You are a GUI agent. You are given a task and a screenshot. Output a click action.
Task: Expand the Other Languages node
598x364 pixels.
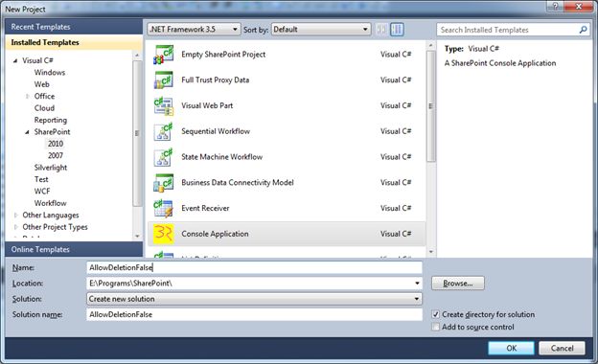point(15,215)
